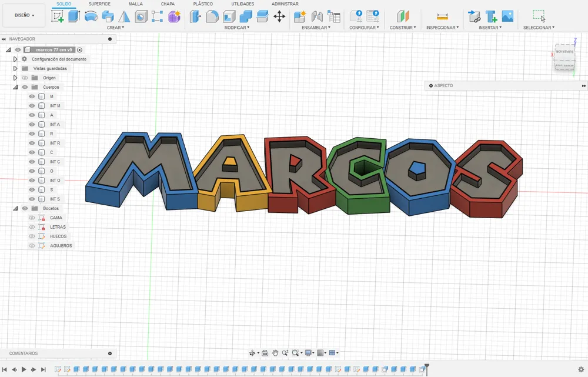This screenshot has width=588, height=377.
Task: Click the Joint tool icon
Action: click(317, 16)
